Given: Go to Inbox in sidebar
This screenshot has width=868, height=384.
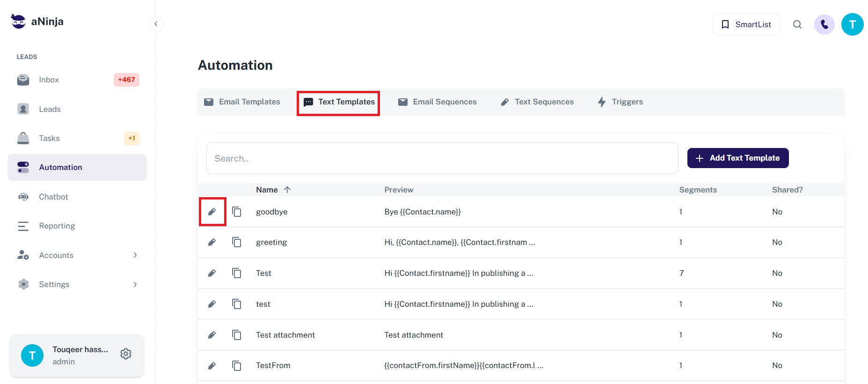Looking at the screenshot, I should [x=49, y=80].
